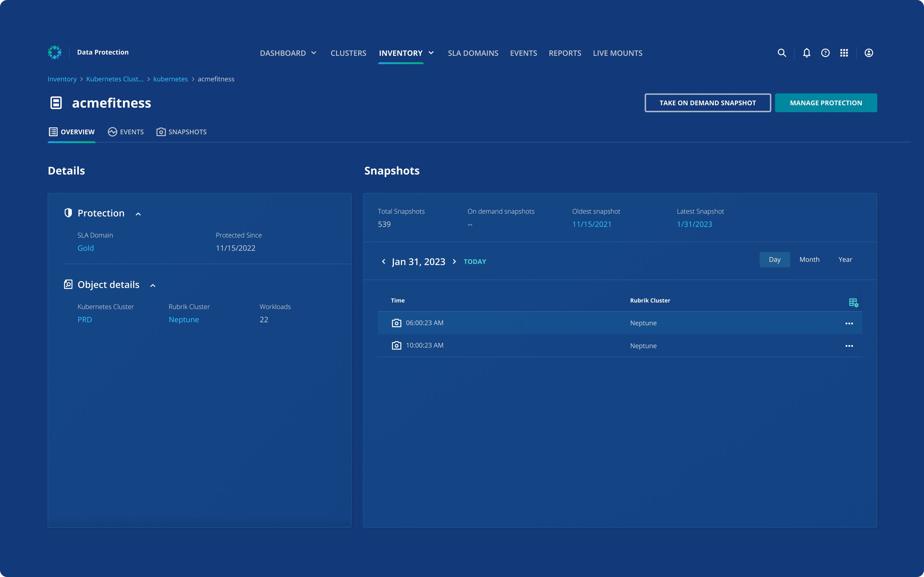Open the Clusters nav item

click(348, 53)
